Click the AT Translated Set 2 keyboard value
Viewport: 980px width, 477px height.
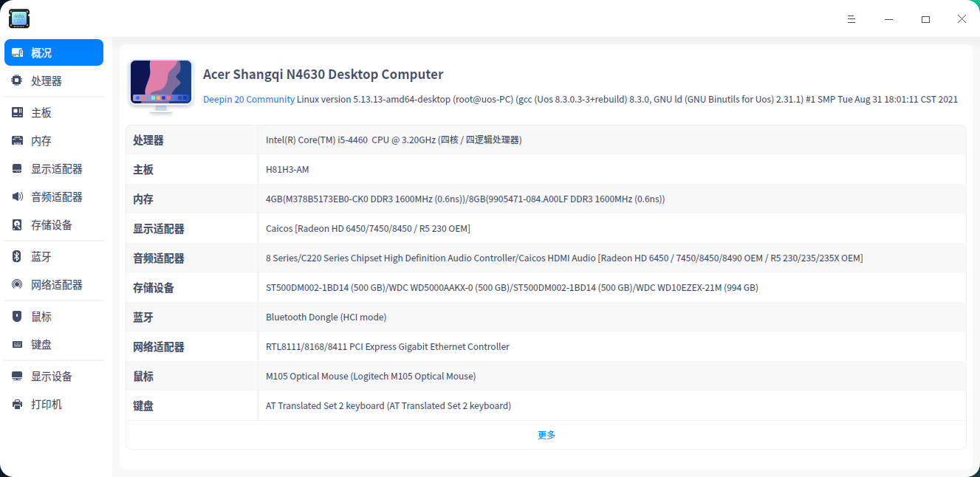pos(388,405)
